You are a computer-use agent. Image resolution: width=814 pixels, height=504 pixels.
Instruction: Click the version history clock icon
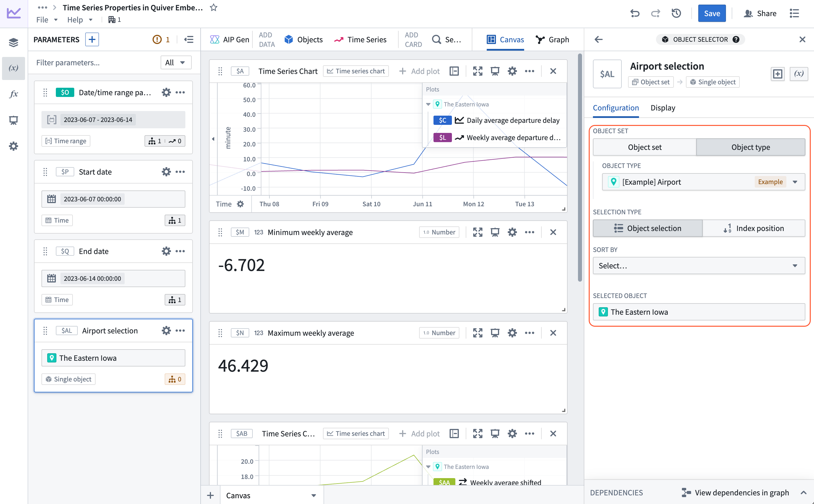(x=676, y=13)
